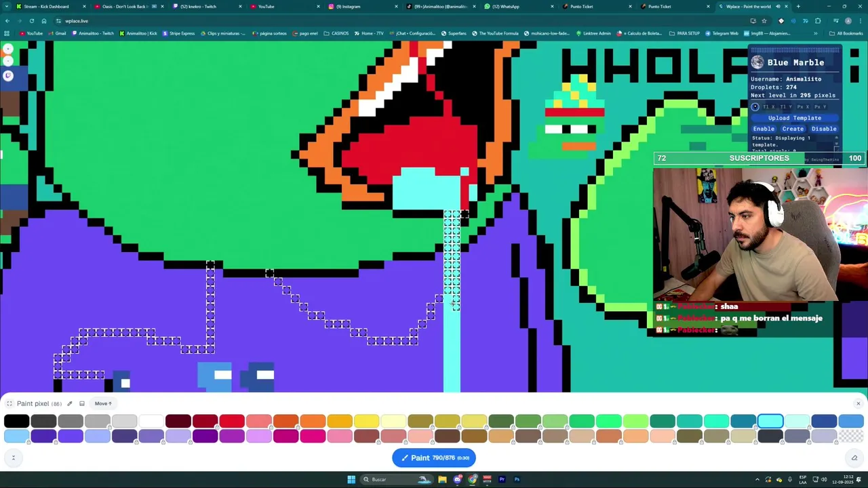868x488 pixels.
Task: Open a new browser tab
Action: click(798, 6)
